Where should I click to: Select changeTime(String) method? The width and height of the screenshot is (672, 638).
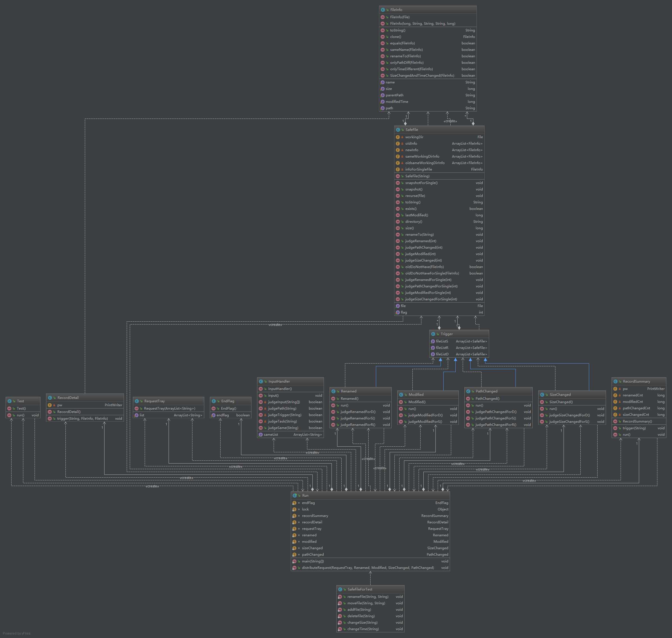coord(370,629)
